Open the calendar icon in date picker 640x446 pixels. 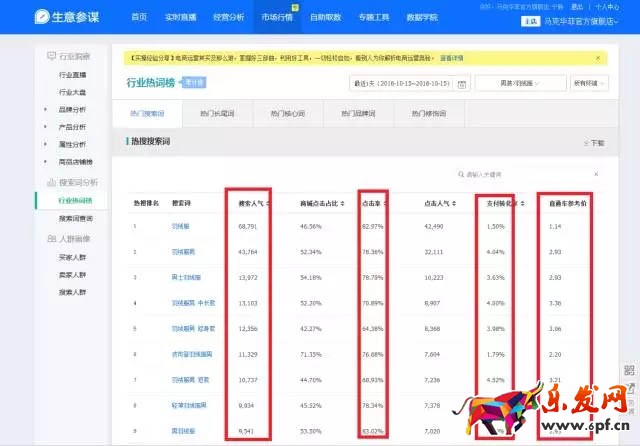[462, 84]
